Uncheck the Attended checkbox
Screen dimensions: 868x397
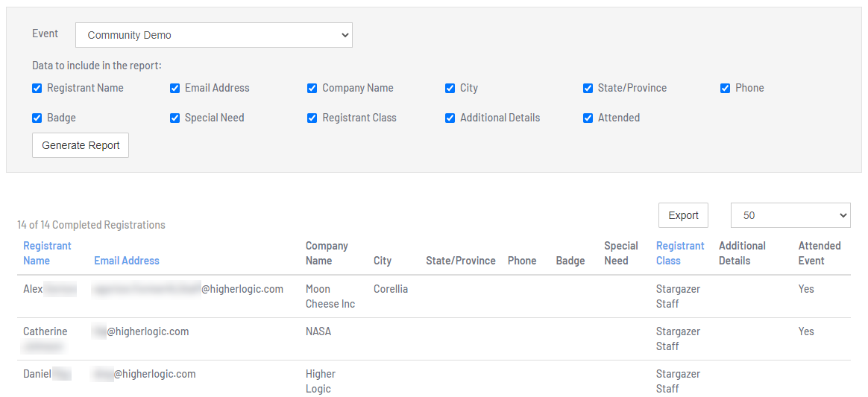(588, 118)
